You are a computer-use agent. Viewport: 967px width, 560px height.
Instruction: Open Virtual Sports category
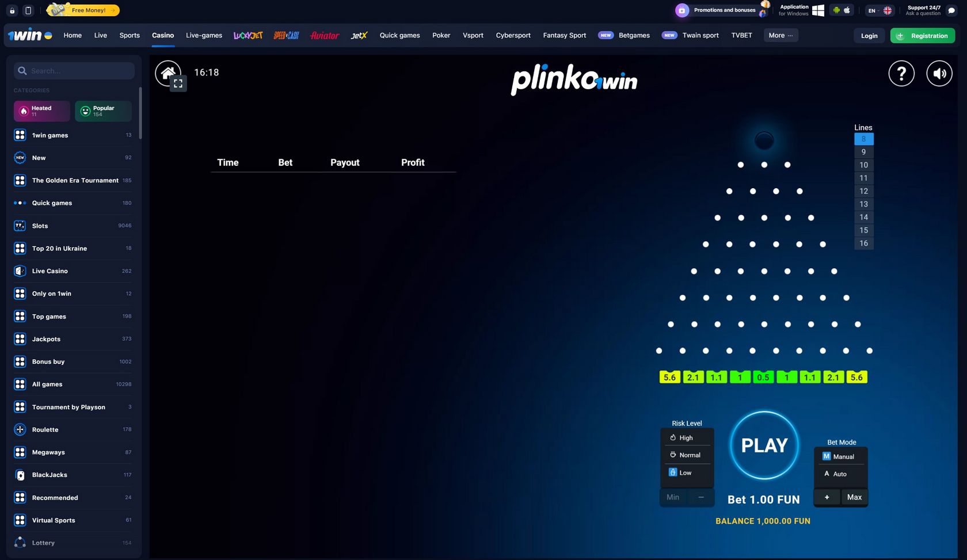pos(73,520)
